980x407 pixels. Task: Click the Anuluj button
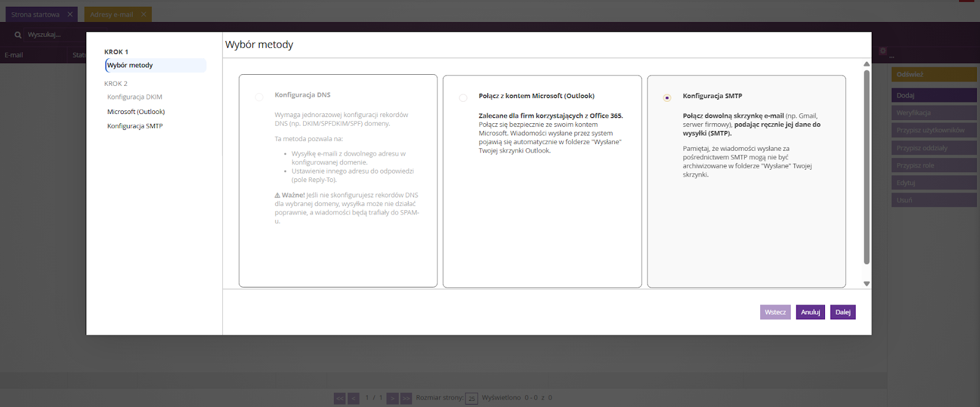pyautogui.click(x=810, y=312)
